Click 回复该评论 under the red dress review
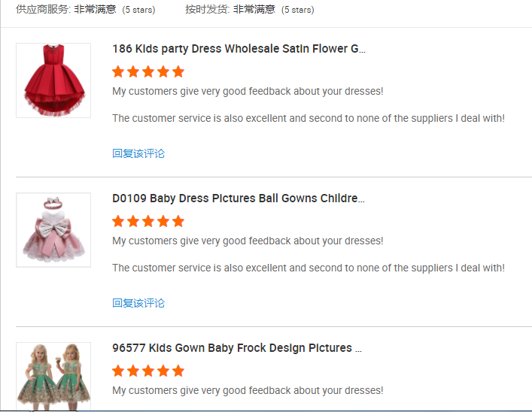Image resolution: width=532 pixels, height=412 pixels. click(x=138, y=153)
